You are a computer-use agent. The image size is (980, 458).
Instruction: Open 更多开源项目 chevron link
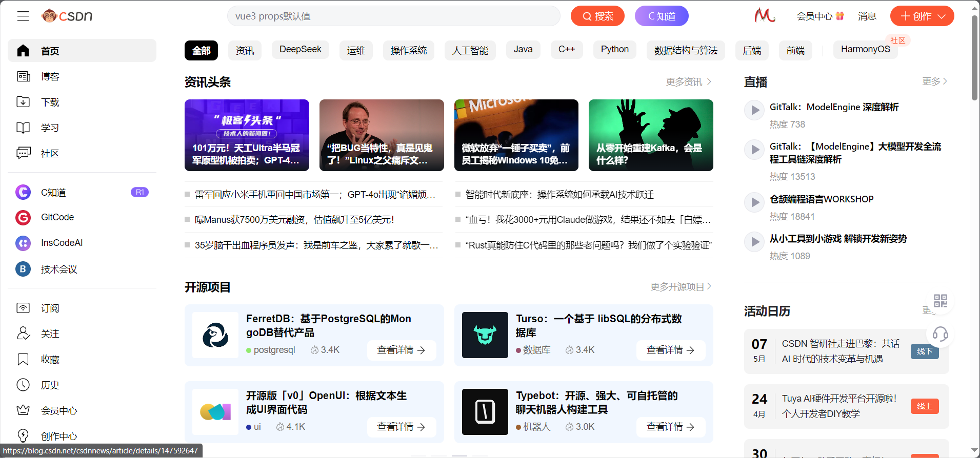(x=681, y=287)
